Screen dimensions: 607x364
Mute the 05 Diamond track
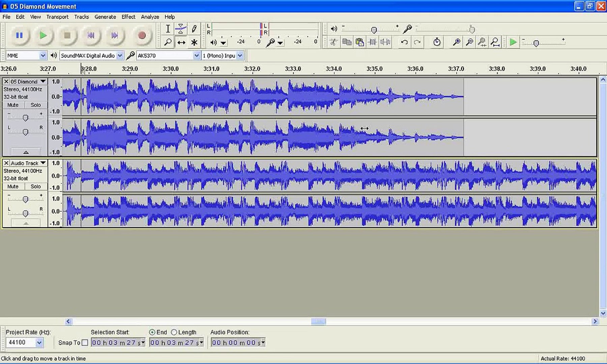click(x=12, y=105)
